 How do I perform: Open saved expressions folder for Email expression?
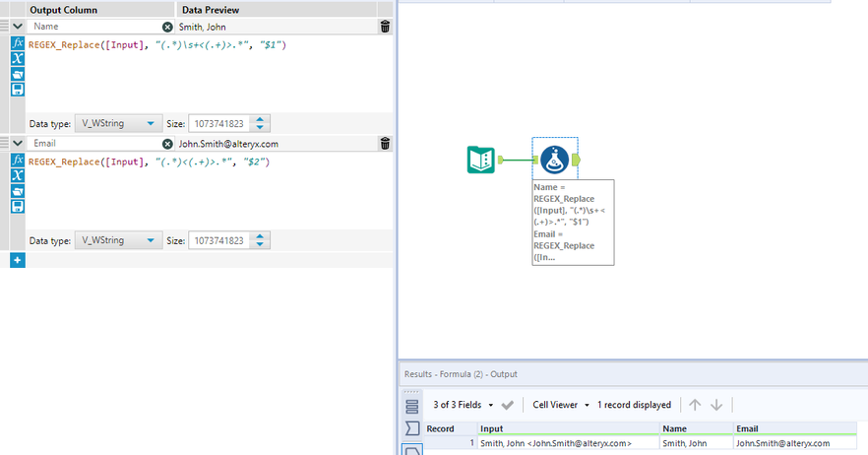click(18, 191)
